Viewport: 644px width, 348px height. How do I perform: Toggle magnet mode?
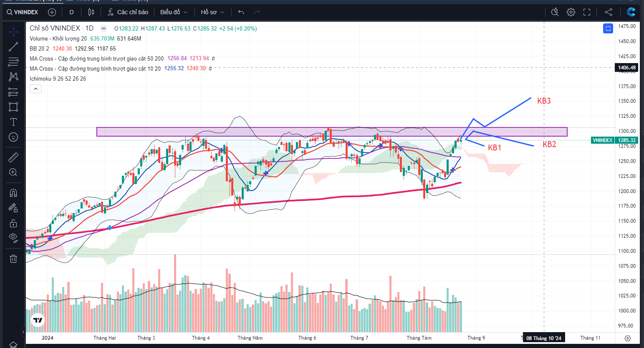[x=13, y=193]
